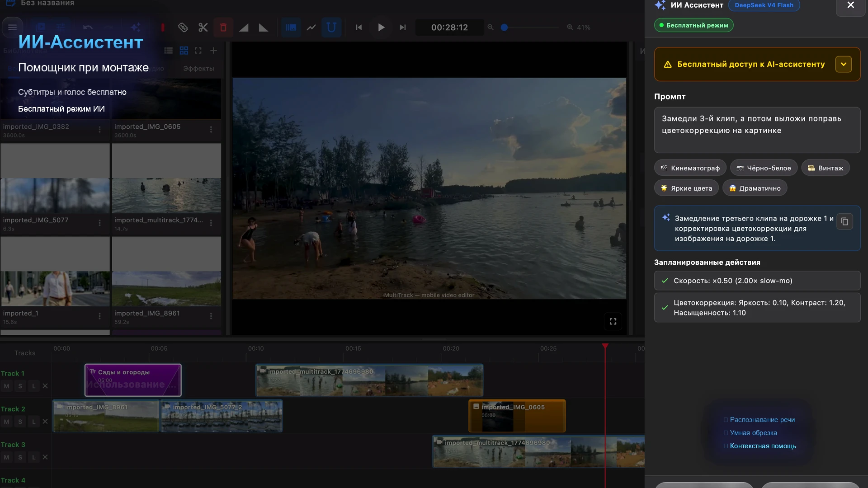
Task: Zoom in the timeline with magnifier
Action: tap(570, 28)
